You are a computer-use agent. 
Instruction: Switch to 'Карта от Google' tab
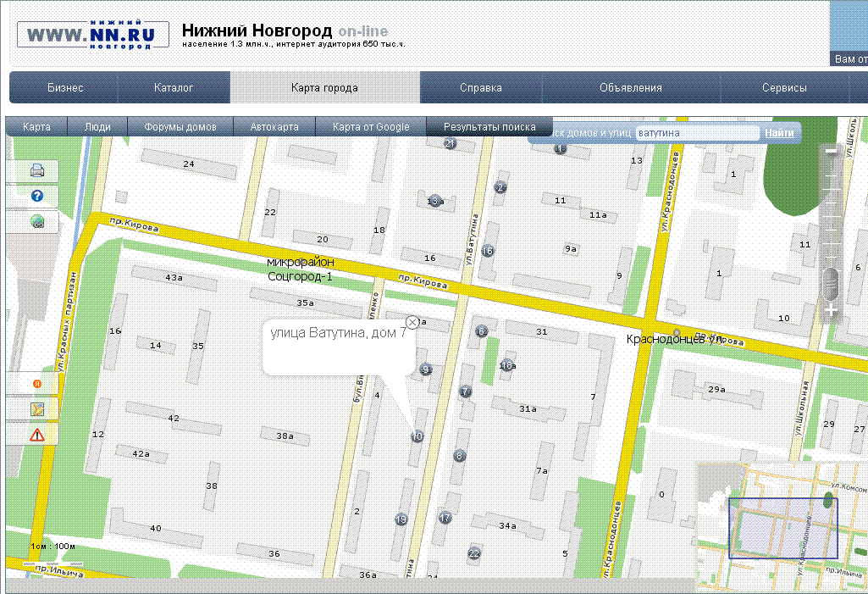click(371, 127)
